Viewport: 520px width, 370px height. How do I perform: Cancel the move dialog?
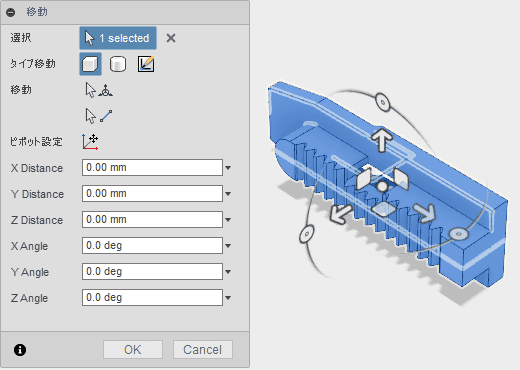[203, 350]
